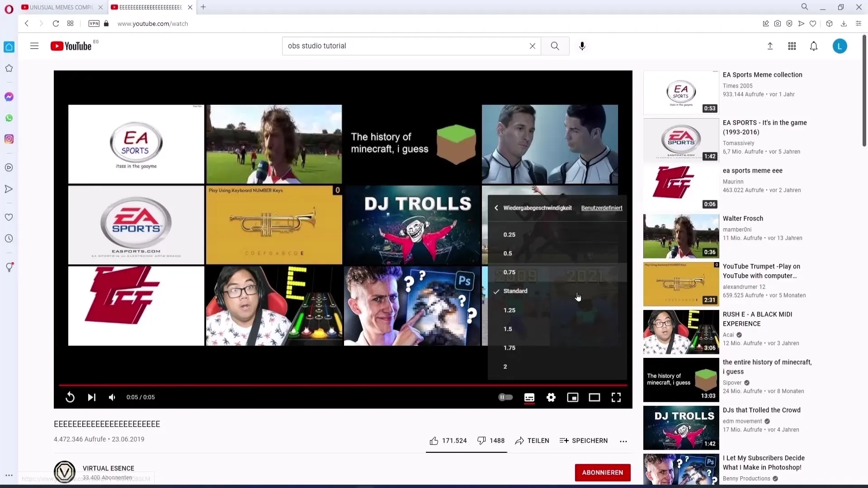868x488 pixels.
Task: Open the player settings gear
Action: click(x=551, y=397)
